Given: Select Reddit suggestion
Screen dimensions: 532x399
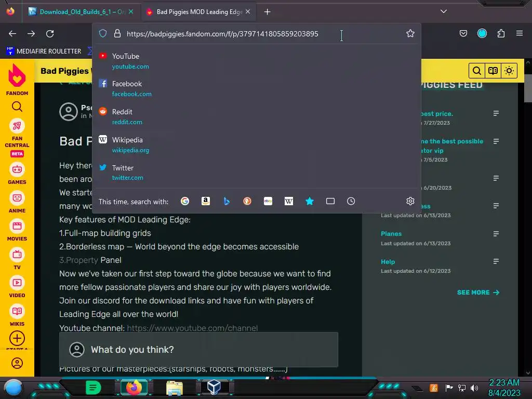Looking at the screenshot, I should (256, 116).
